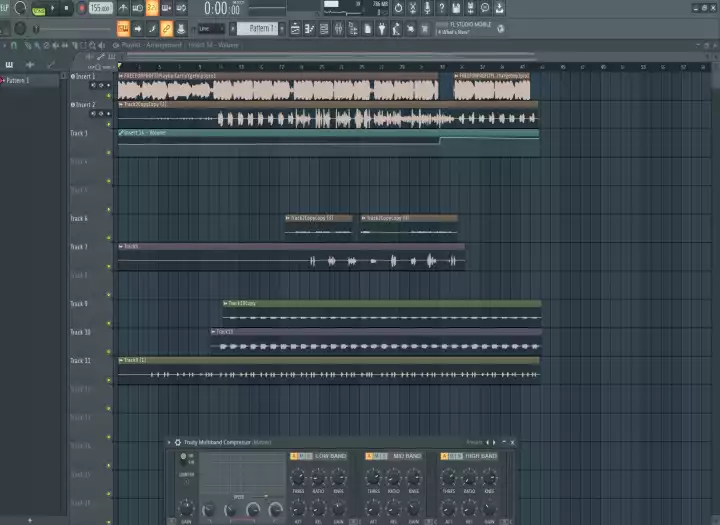Image resolution: width=720 pixels, height=525 pixels.
Task: Open the Track11 clip menu arrow
Action: coord(214,332)
